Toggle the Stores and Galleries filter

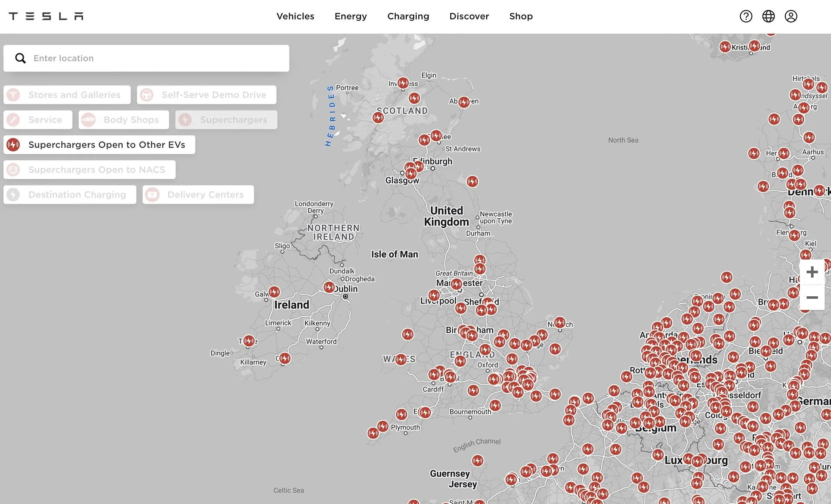67,95
